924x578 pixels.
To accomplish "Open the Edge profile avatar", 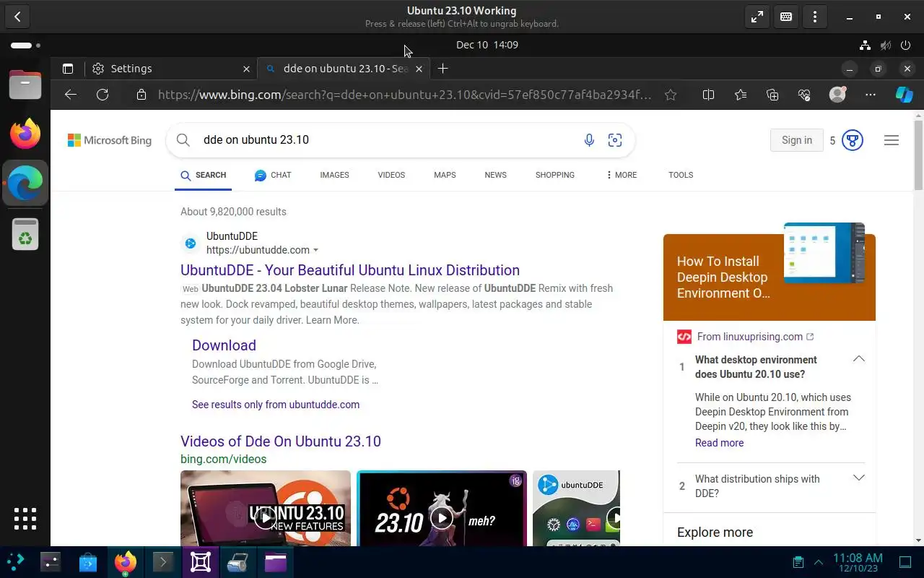I will click(837, 95).
